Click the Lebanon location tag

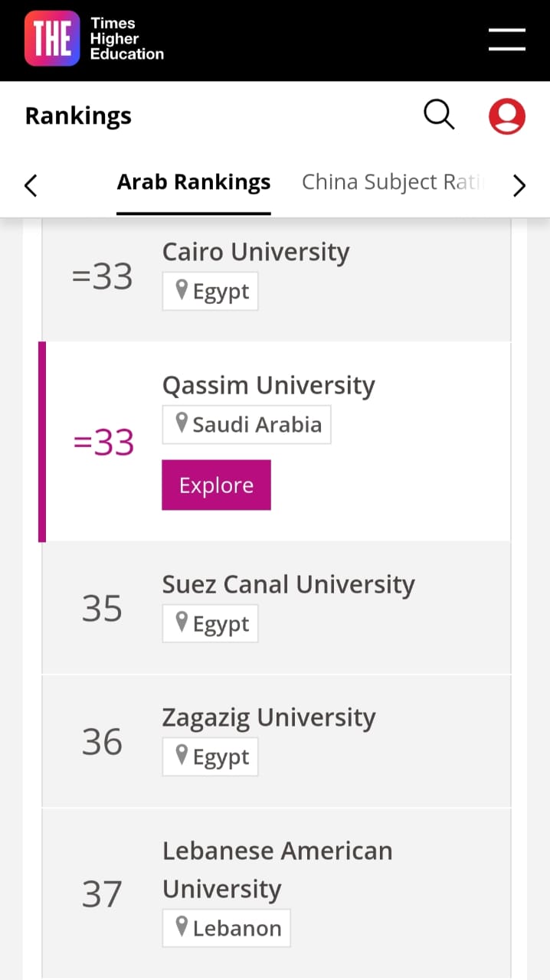(x=227, y=928)
